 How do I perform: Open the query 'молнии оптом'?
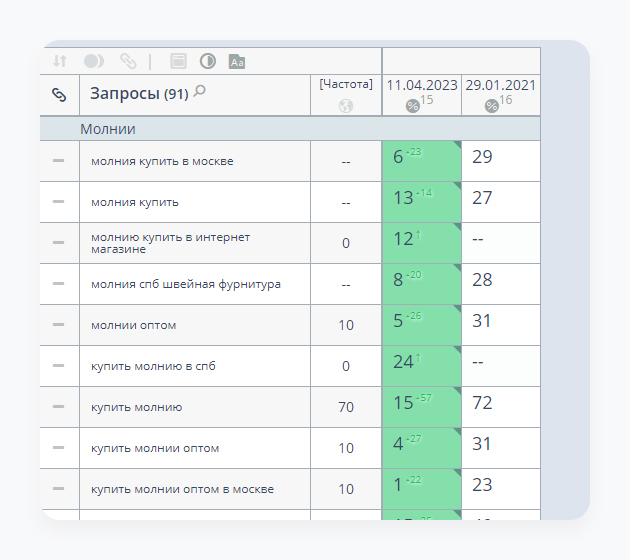126,325
